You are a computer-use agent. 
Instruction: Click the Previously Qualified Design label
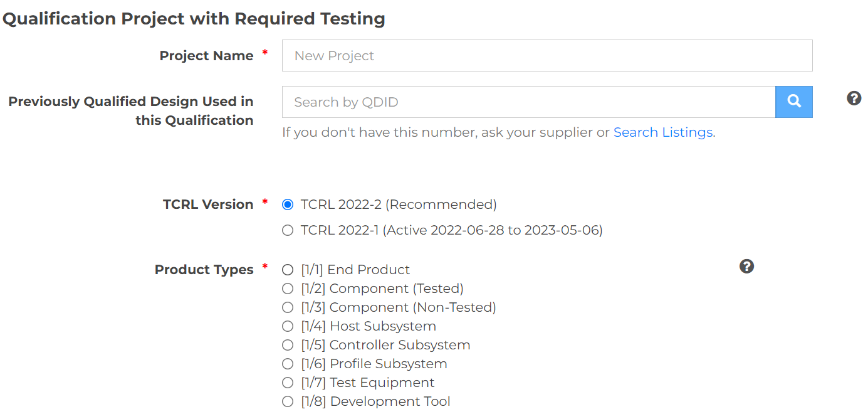click(131, 111)
